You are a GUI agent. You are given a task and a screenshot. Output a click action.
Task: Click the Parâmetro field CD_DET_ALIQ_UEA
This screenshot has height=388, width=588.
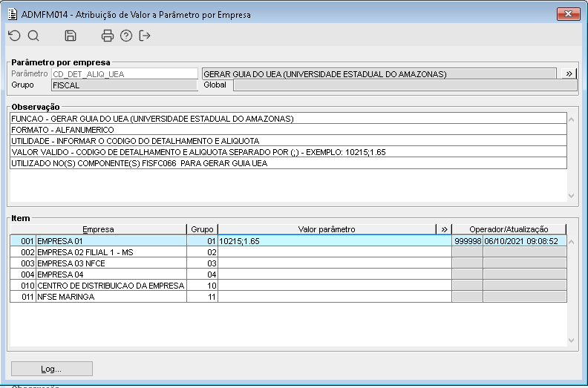pyautogui.click(x=125, y=74)
